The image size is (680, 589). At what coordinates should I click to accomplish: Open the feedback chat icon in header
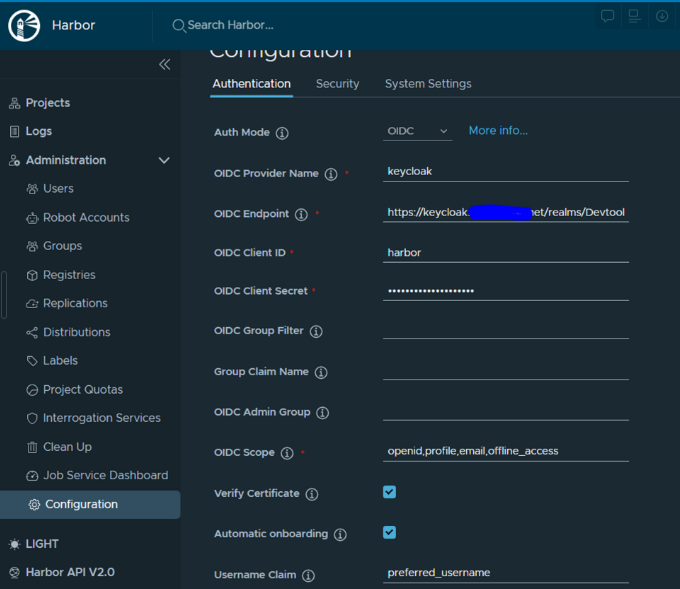click(607, 16)
